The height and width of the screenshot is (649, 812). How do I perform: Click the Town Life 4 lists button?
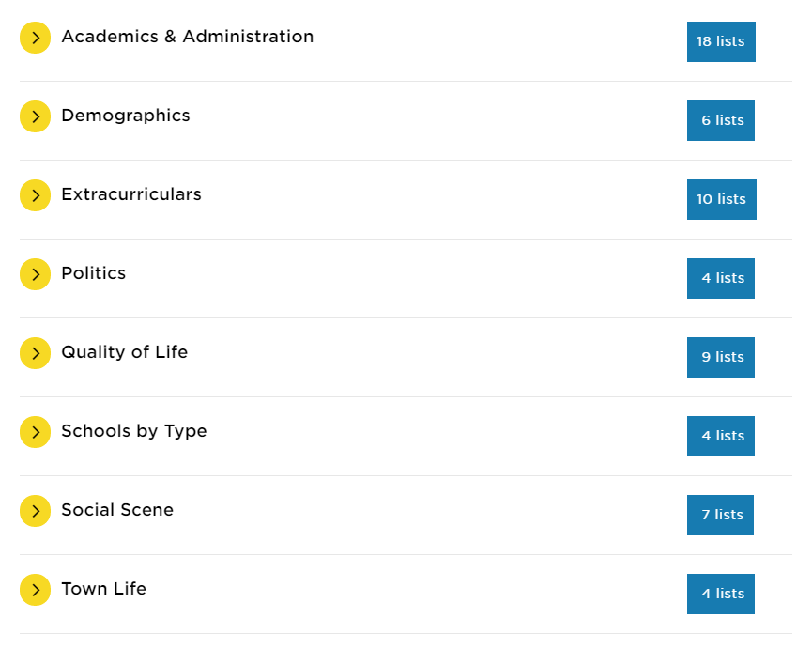[x=721, y=594]
